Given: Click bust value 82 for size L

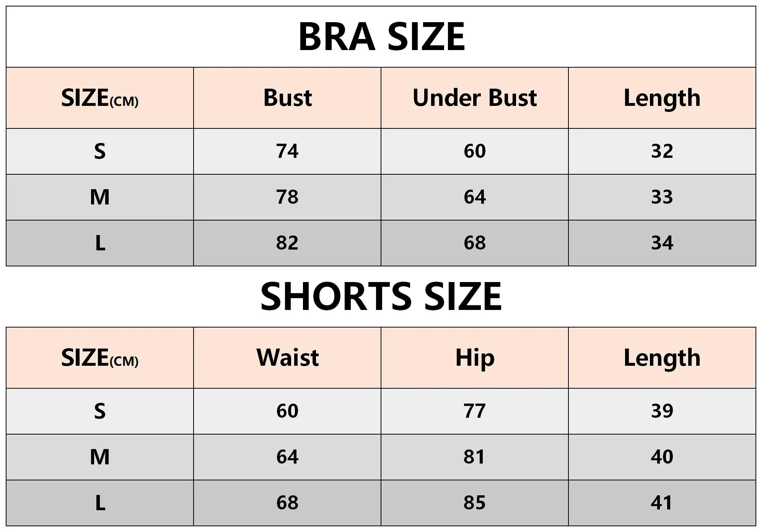Looking at the screenshot, I should (287, 243).
